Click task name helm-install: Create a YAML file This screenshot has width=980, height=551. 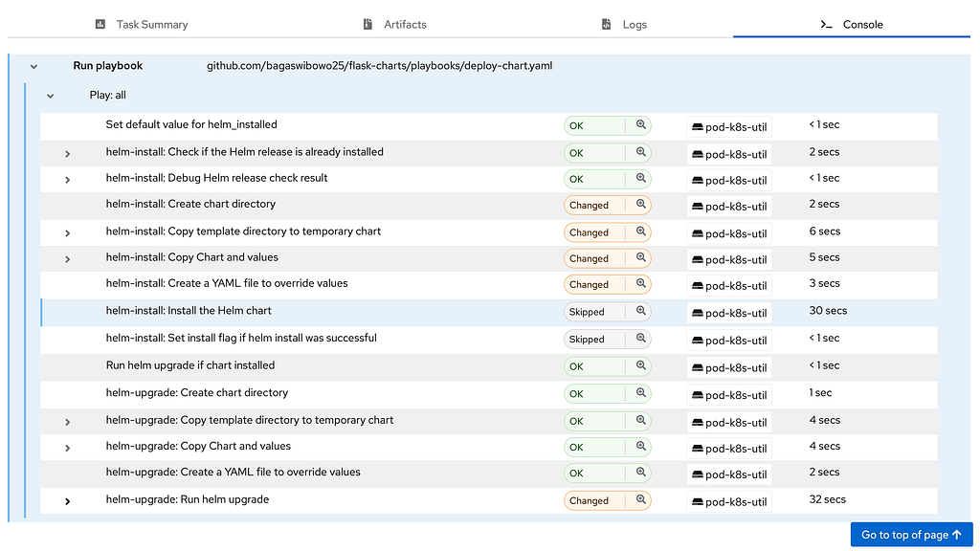[x=227, y=283]
